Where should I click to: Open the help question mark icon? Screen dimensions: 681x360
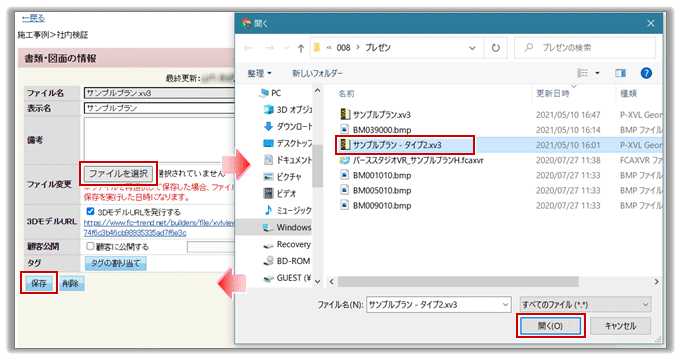pos(646,73)
